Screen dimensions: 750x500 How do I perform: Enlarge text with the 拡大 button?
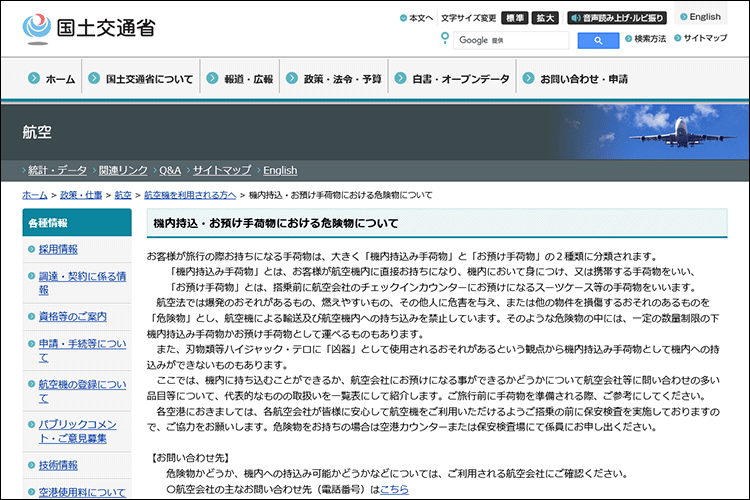[x=545, y=18]
